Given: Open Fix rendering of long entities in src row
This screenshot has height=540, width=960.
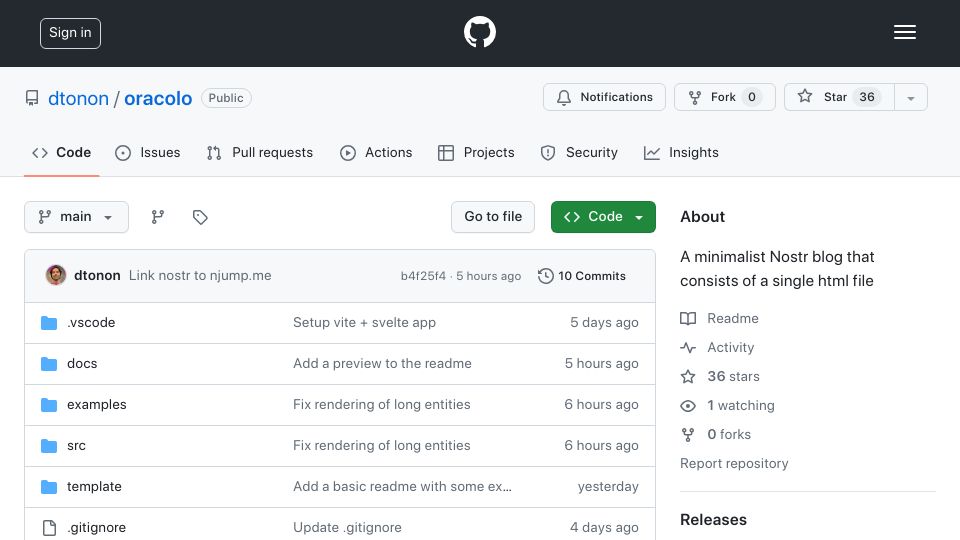Looking at the screenshot, I should click(381, 446).
